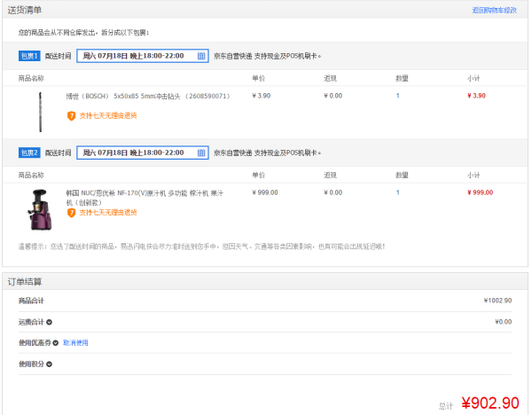Click help icon next to 运费合计

tap(49, 322)
